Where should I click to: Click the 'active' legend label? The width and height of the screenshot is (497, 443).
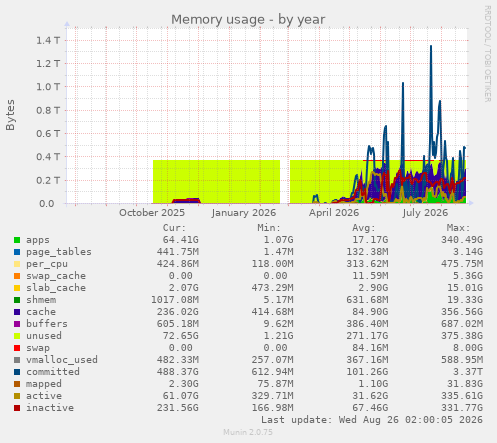coord(44,396)
